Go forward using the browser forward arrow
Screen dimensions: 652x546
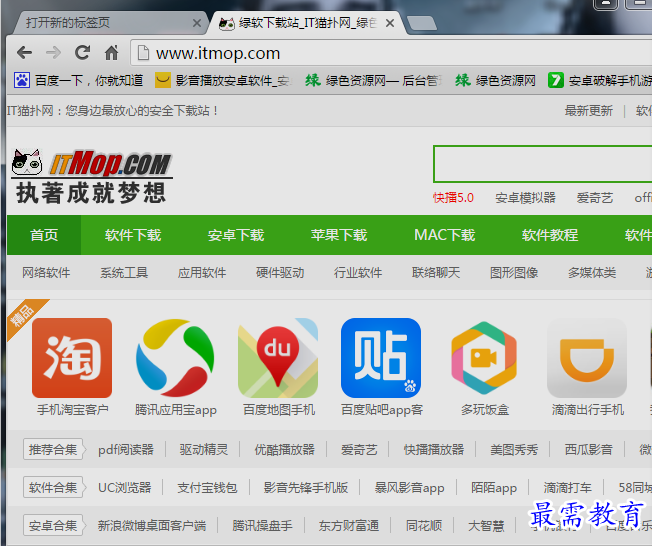pyautogui.click(x=53, y=53)
